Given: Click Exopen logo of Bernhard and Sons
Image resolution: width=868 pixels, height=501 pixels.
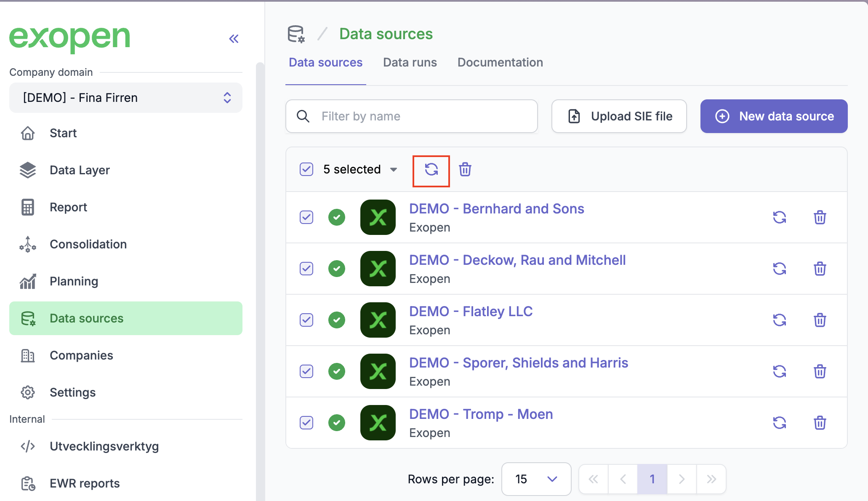Looking at the screenshot, I should tap(378, 217).
